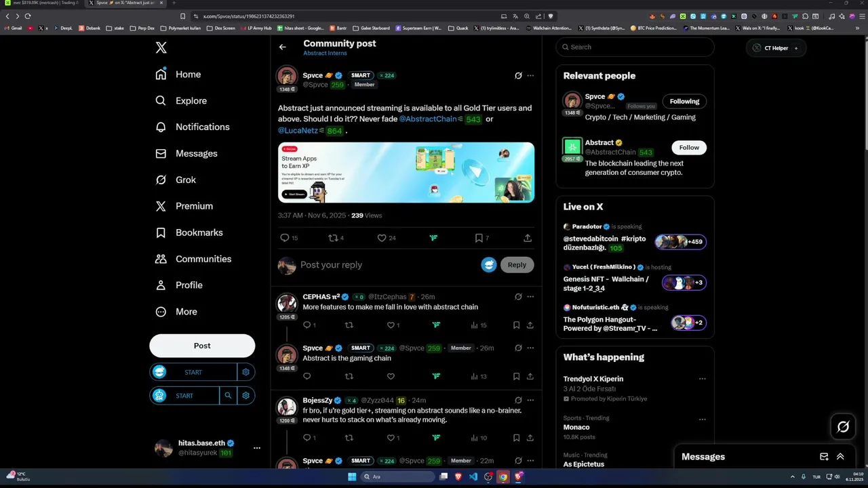Open menu on "Abstract is the gaming chain"

[530, 348]
